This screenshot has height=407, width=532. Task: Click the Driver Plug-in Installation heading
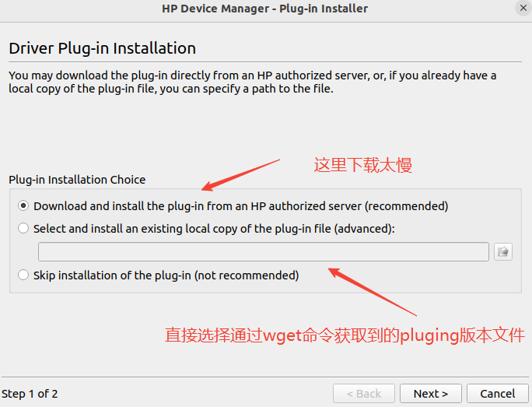click(x=102, y=48)
